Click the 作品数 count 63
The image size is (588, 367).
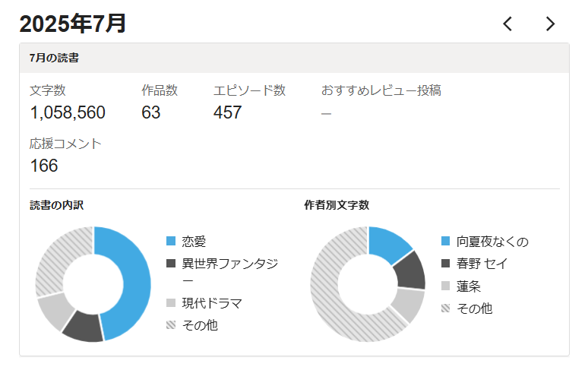click(151, 113)
